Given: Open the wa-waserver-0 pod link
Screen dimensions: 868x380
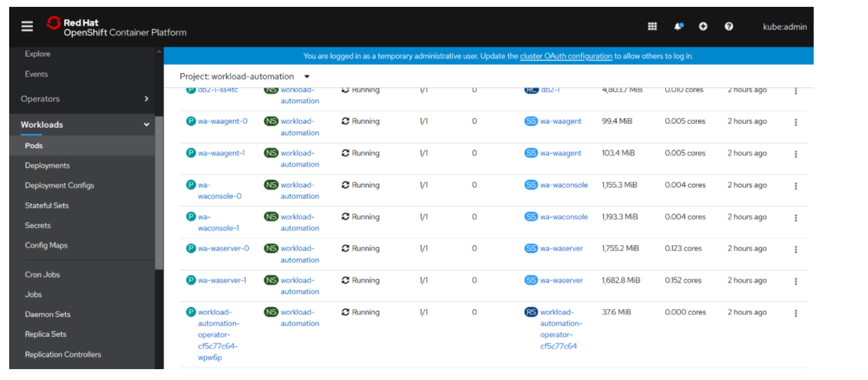Looking at the screenshot, I should 224,248.
